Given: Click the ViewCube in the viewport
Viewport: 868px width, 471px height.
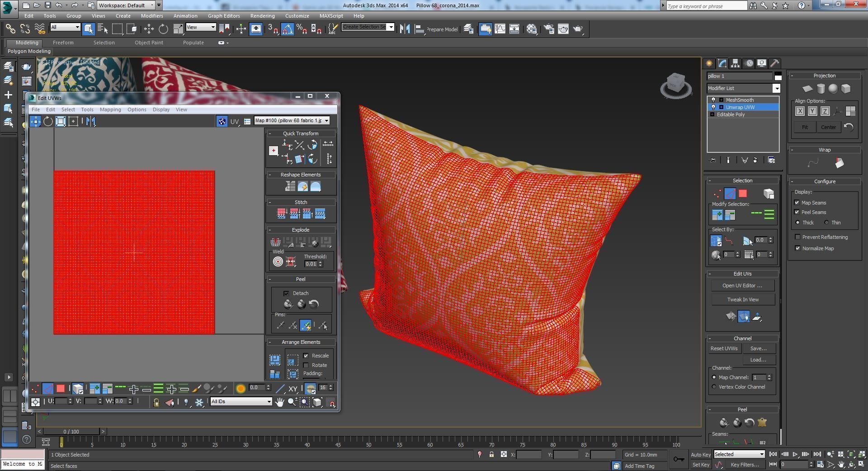Looking at the screenshot, I should 676,85.
